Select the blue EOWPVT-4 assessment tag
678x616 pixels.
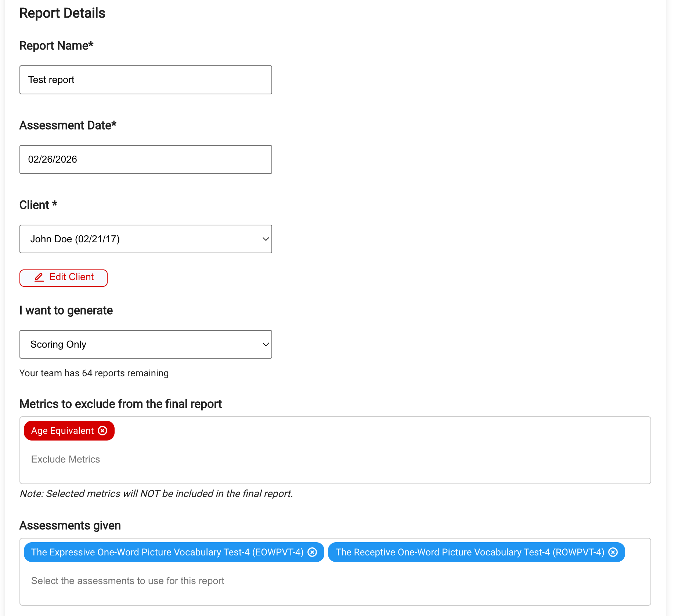167,552
